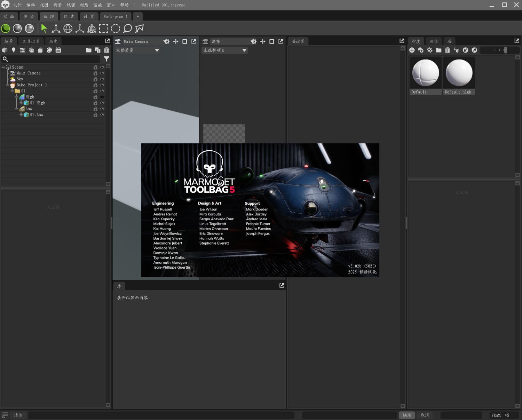Select the Default material thumbnail

pos(425,76)
